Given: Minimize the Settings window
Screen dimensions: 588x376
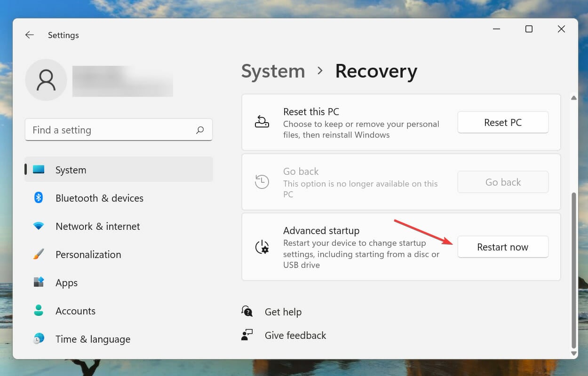Looking at the screenshot, I should coord(496,29).
